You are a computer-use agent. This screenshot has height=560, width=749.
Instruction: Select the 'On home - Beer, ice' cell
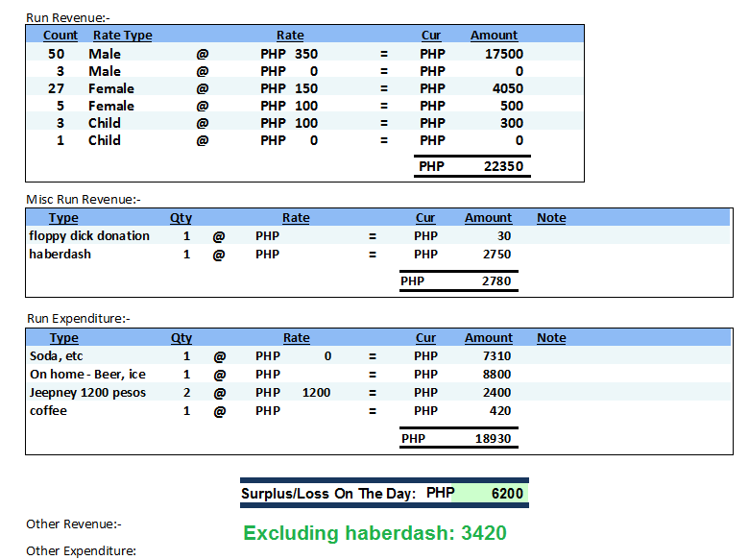pyautogui.click(x=87, y=374)
